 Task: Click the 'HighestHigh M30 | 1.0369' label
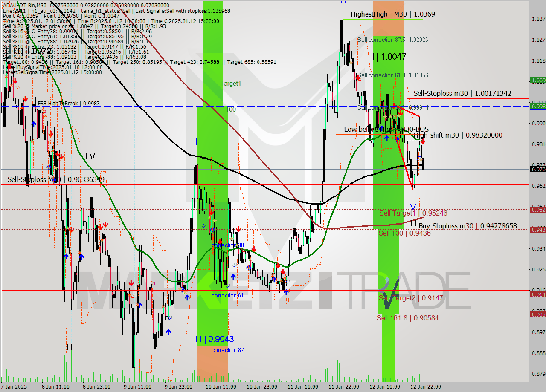tap(393, 14)
